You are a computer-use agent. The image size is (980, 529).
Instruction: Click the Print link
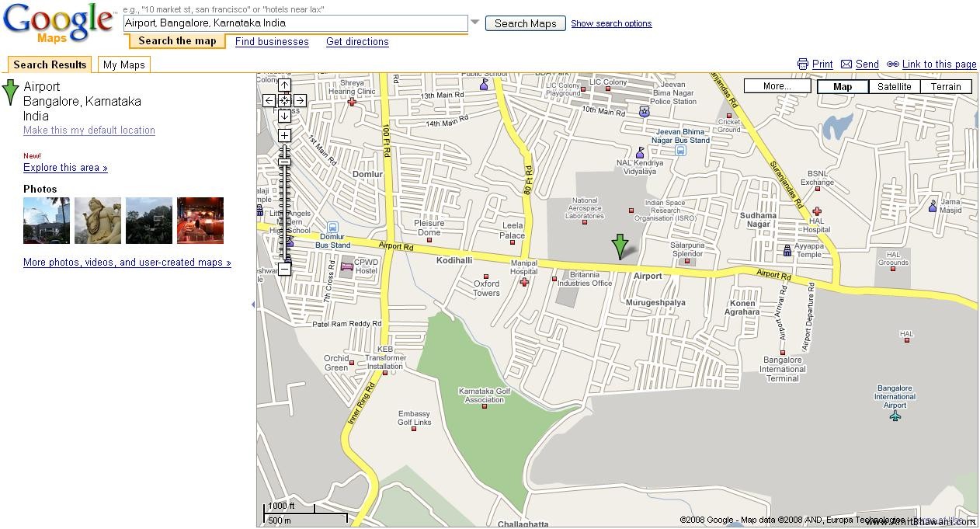[822, 64]
